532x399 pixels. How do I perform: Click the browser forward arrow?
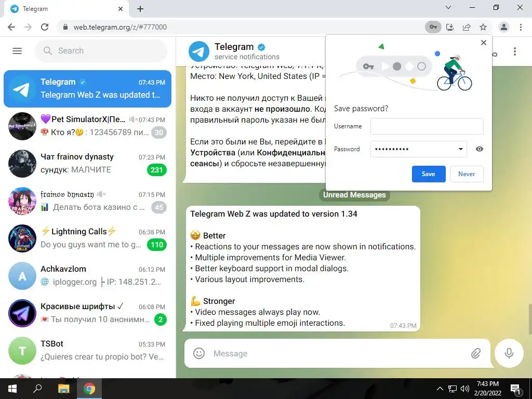click(28, 27)
